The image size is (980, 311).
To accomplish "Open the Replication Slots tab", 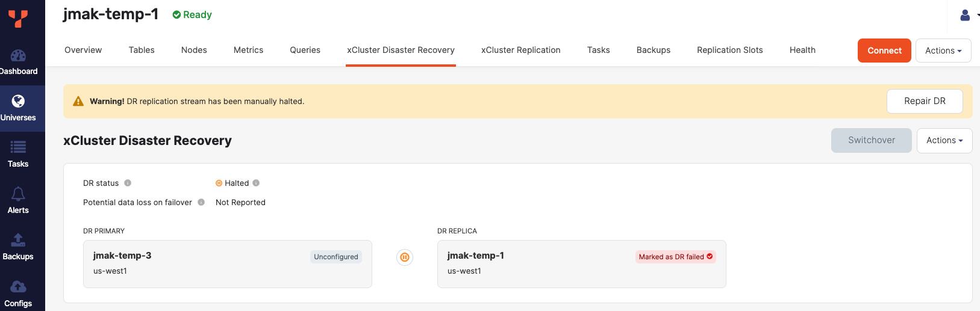I will [x=729, y=50].
